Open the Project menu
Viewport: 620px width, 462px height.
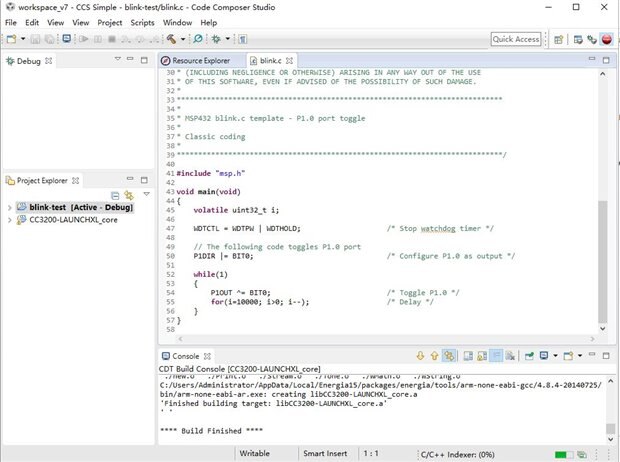click(110, 22)
